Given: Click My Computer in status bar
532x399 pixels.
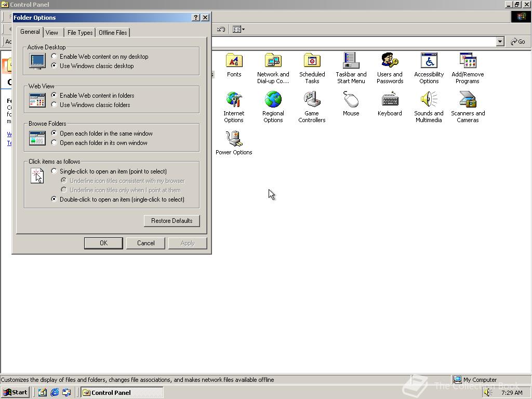Looking at the screenshot, I should click(475, 380).
